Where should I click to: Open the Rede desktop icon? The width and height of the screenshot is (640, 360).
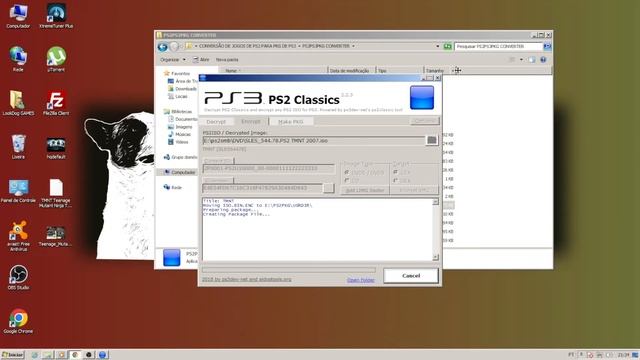coord(18,60)
